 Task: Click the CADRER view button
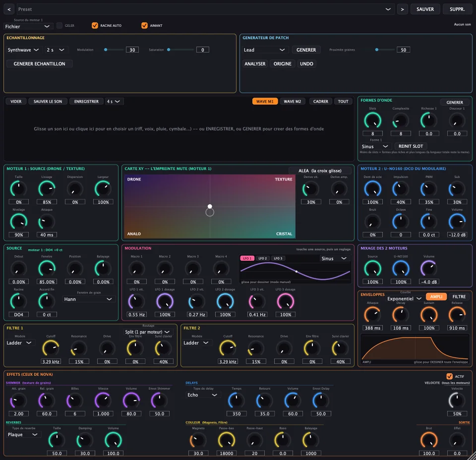point(321,101)
